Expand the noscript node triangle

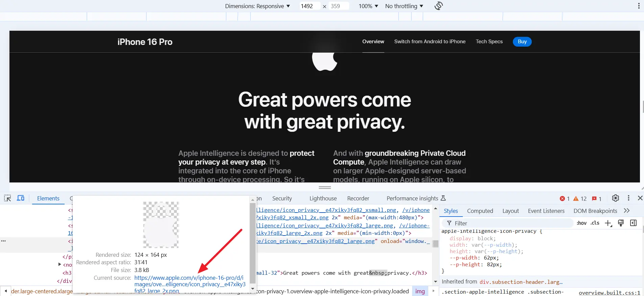60,265
